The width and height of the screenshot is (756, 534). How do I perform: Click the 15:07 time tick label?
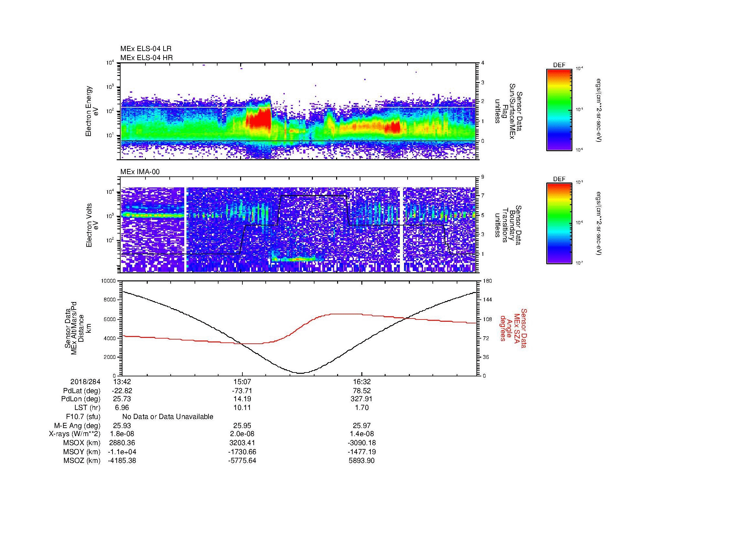tap(242, 382)
